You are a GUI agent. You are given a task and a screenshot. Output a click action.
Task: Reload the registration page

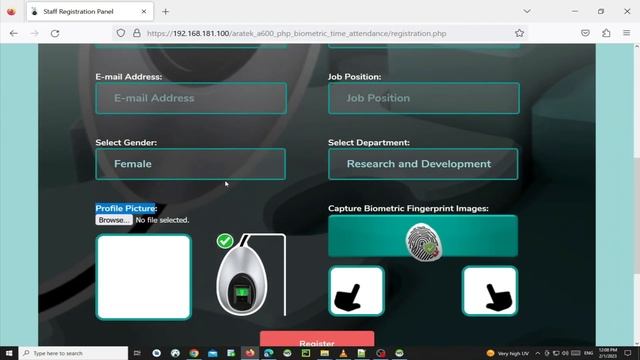[x=55, y=33]
